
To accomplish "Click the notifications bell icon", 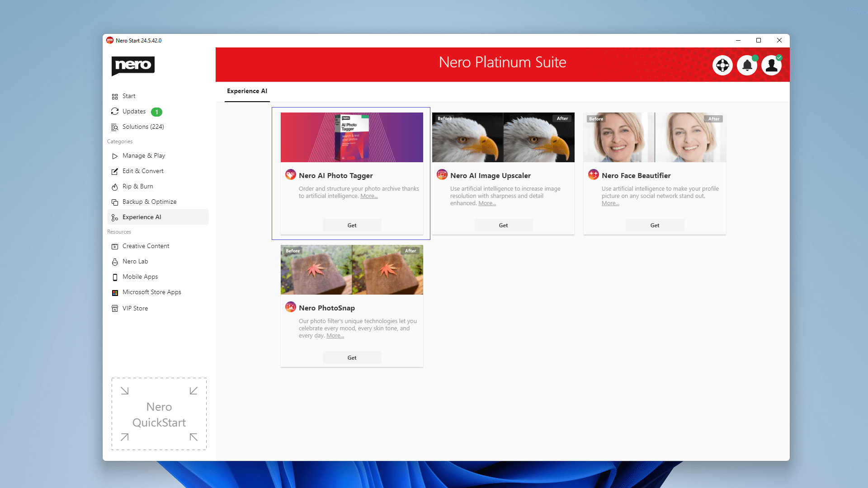I will (x=748, y=65).
